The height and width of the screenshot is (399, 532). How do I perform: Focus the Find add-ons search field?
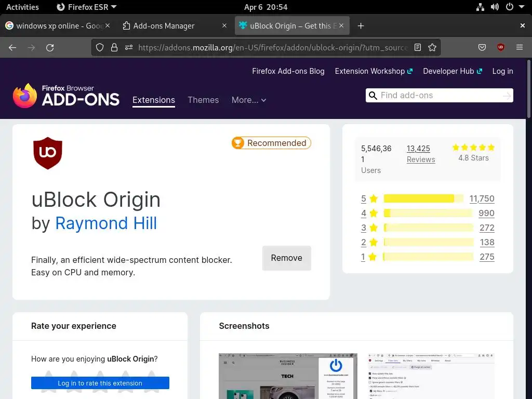tap(440, 96)
